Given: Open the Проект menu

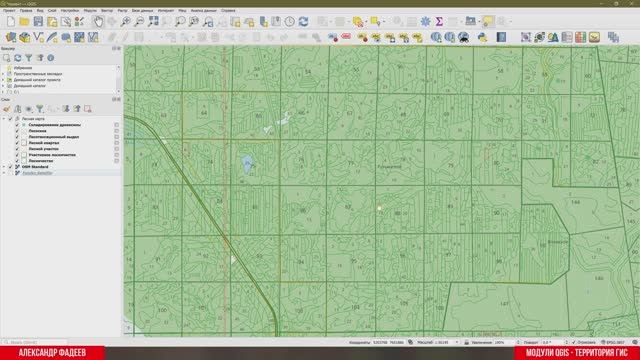Looking at the screenshot, I should pyautogui.click(x=9, y=11).
